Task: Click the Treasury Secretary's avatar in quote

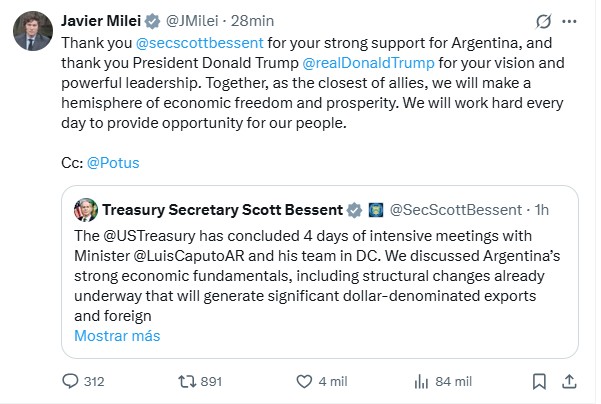Action: (x=87, y=210)
